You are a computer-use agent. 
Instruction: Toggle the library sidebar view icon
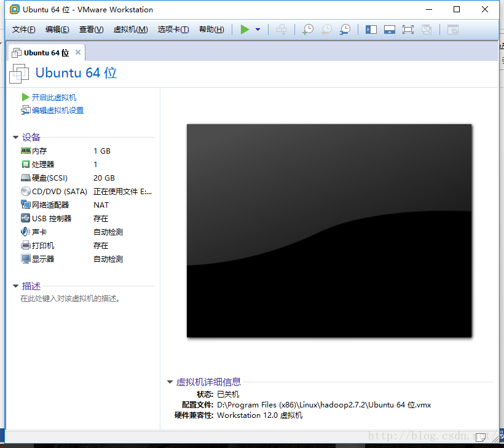pos(371,29)
